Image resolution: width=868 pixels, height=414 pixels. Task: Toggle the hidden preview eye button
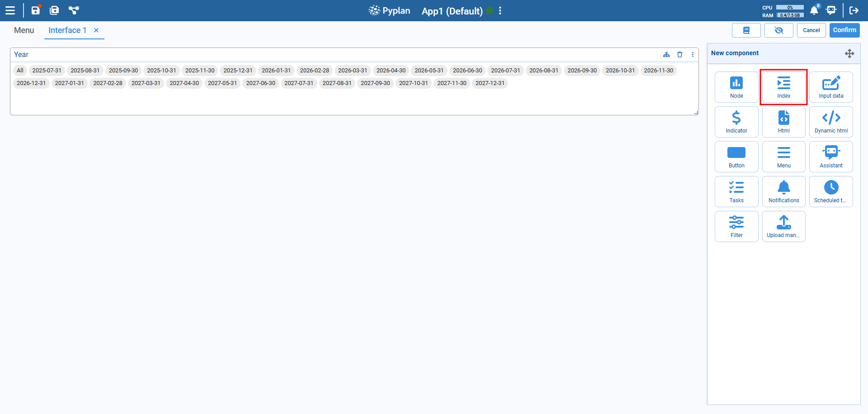pos(778,30)
